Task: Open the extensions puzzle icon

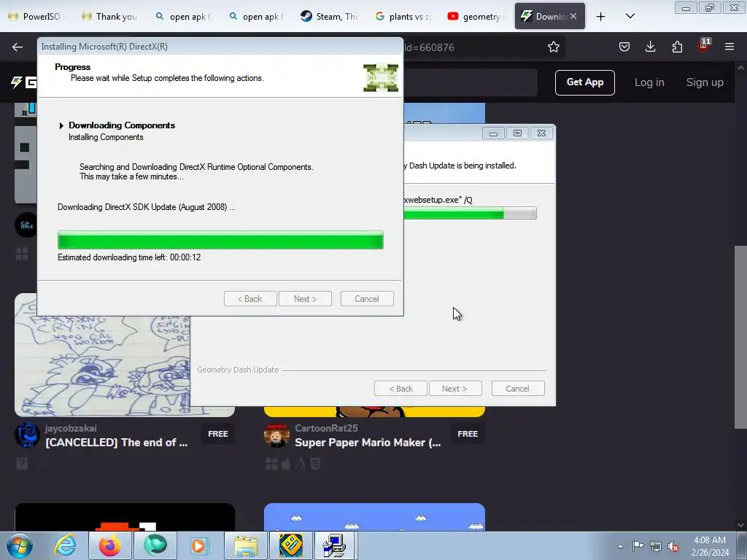Action: click(677, 47)
